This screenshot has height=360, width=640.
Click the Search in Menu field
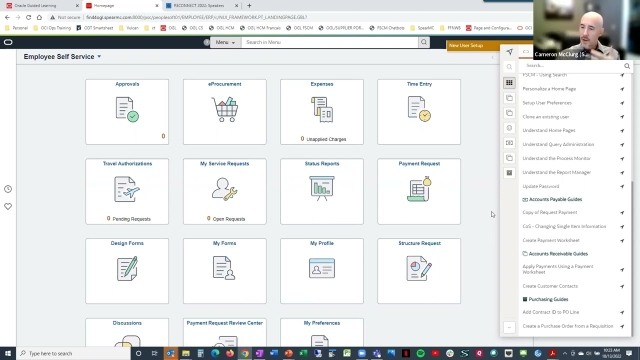(x=330, y=42)
